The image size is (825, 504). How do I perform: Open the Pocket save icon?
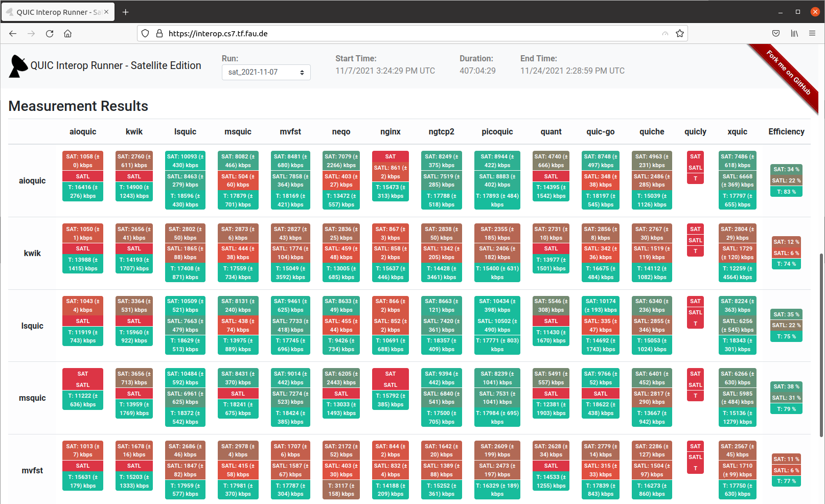click(x=776, y=34)
